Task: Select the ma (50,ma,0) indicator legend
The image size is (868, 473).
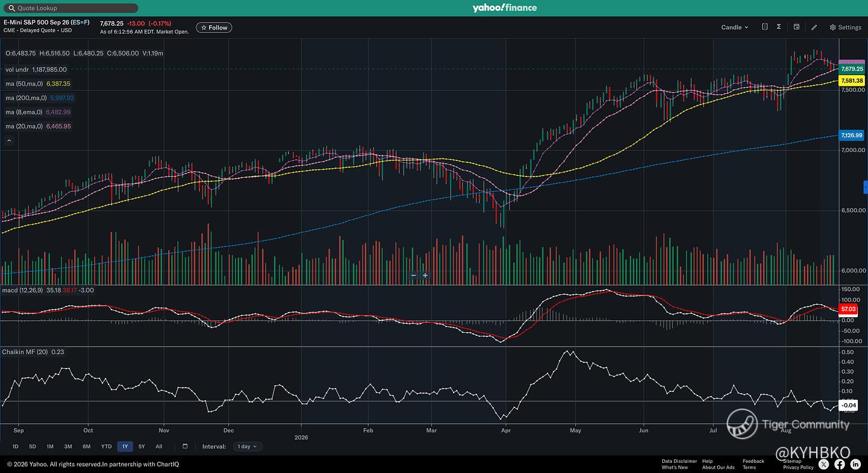Action: 38,84
